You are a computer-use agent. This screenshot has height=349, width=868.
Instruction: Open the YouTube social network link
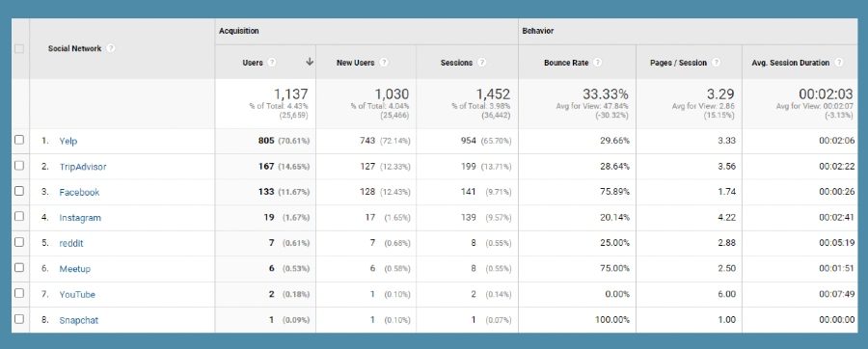tap(77, 295)
